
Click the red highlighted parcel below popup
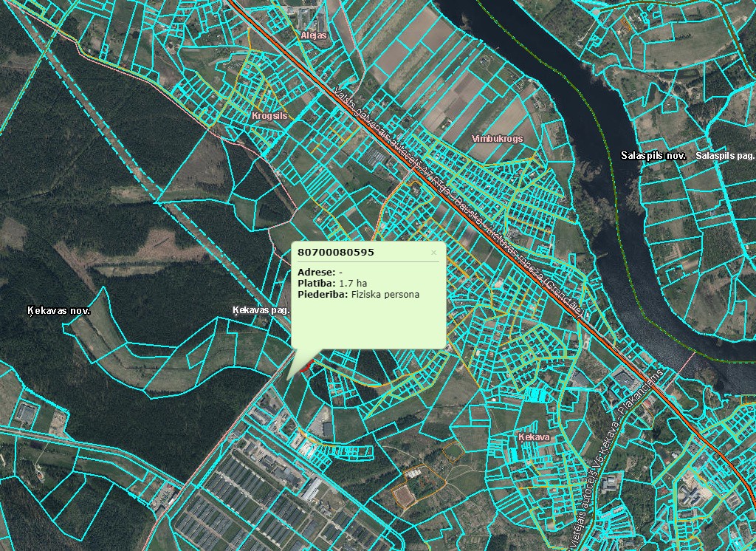coord(308,363)
